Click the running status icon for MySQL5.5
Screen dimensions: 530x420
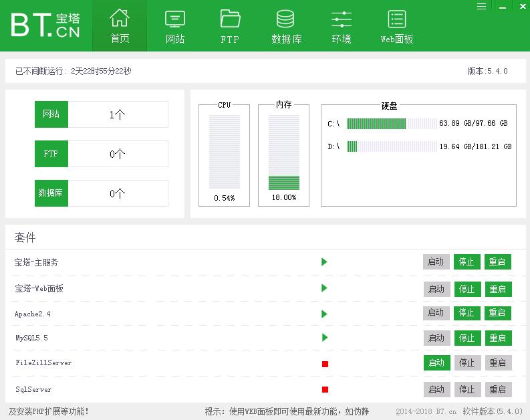click(x=325, y=338)
